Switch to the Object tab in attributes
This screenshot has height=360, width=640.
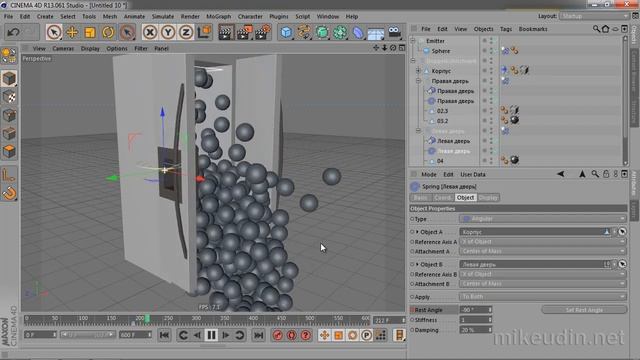tap(465, 198)
